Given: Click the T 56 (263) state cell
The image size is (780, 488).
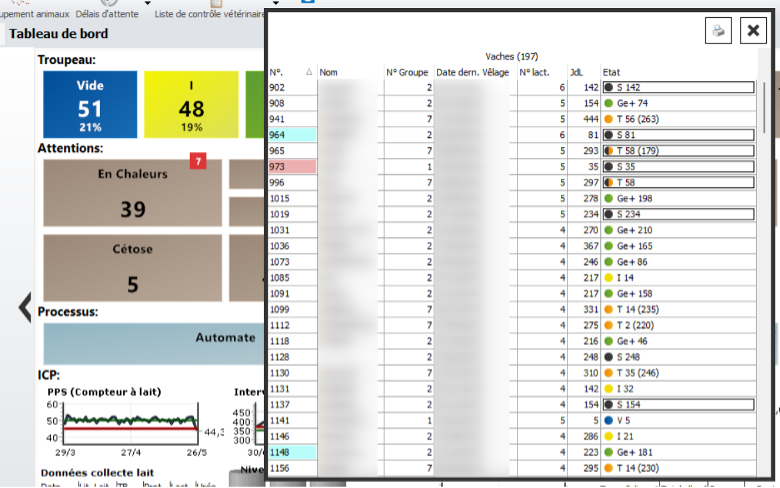Looking at the screenshot, I should (679, 119).
